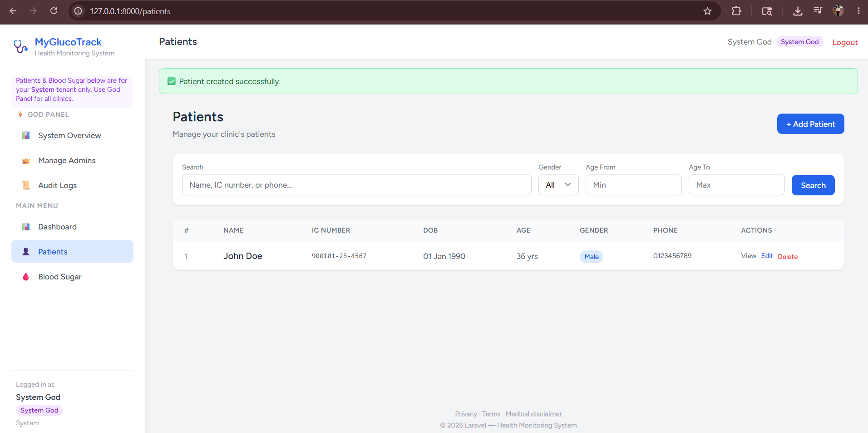Image resolution: width=868 pixels, height=433 pixels.
Task: Click the DOB value 01 Jan 1990
Action: pos(444,256)
